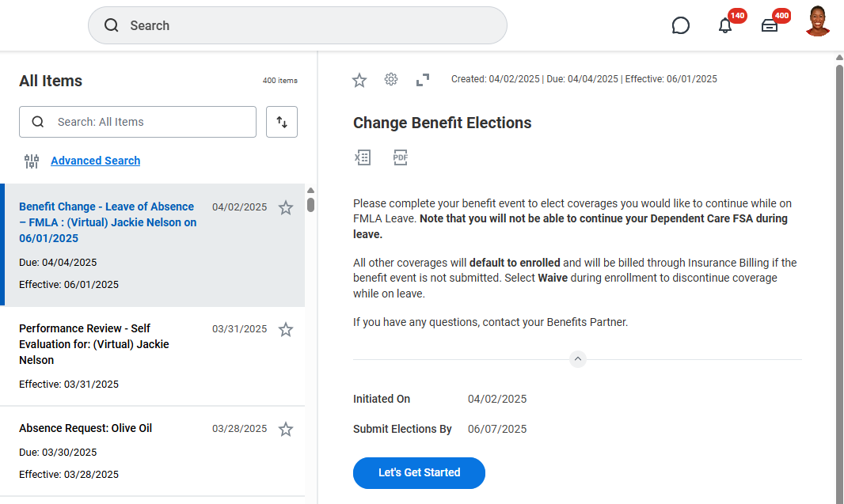Open notifications bell with 140 badge
844x504 pixels.
click(x=725, y=25)
